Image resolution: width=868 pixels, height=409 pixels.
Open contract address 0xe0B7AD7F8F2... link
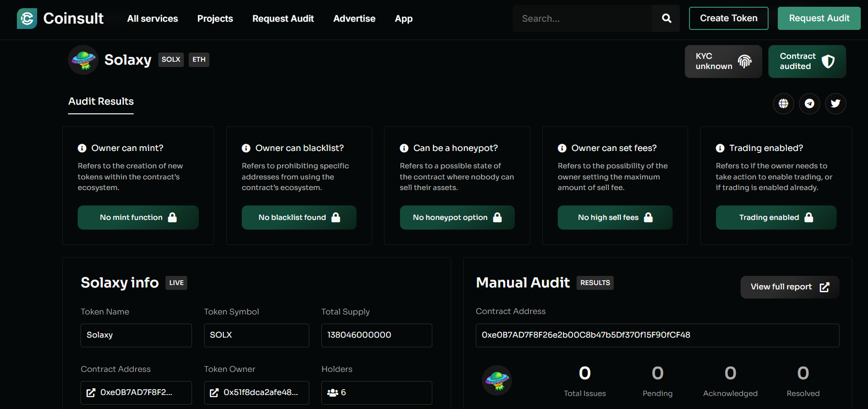pyautogui.click(x=136, y=393)
